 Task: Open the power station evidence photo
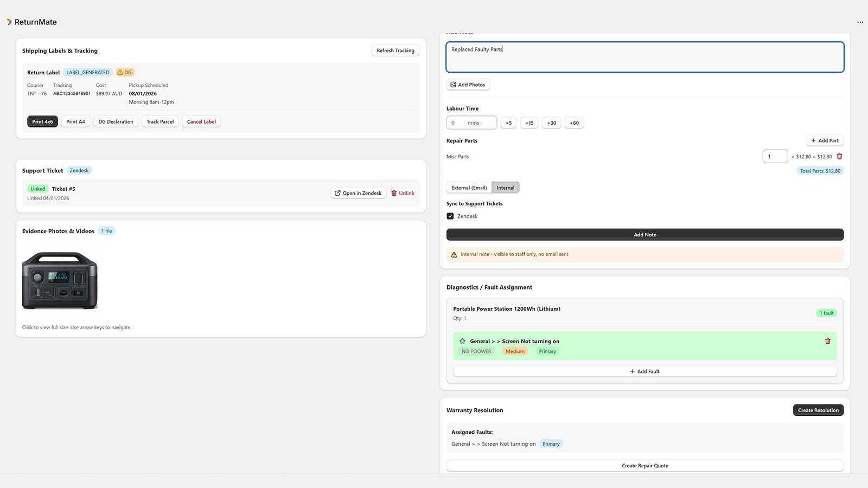pyautogui.click(x=60, y=280)
